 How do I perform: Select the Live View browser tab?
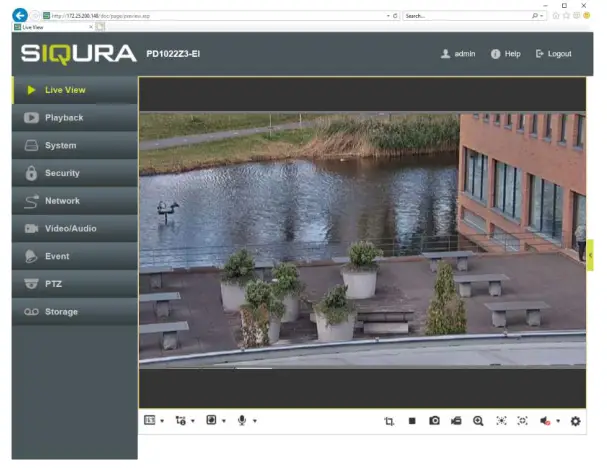pos(52,27)
